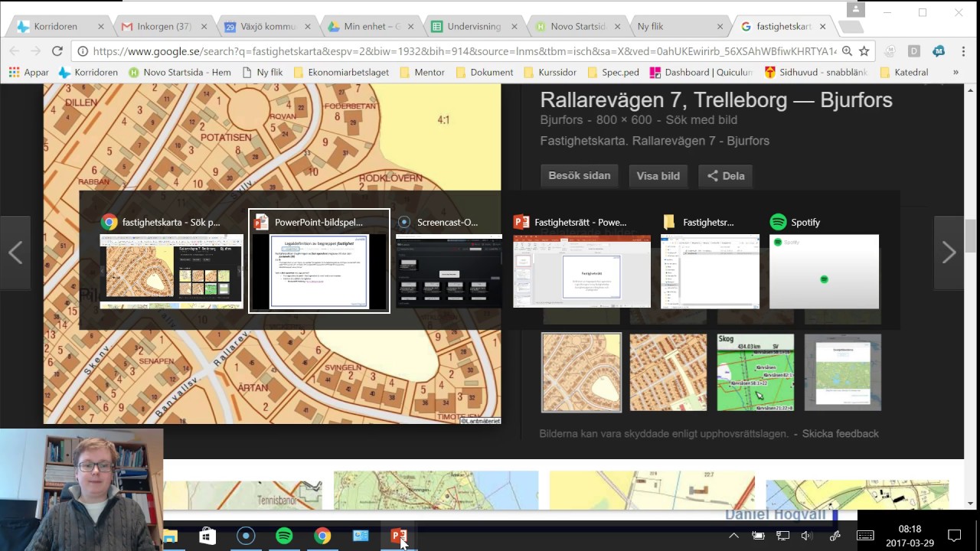Select the PowerPoint-bildspel window in switcher
The image size is (980, 551).
click(319, 261)
